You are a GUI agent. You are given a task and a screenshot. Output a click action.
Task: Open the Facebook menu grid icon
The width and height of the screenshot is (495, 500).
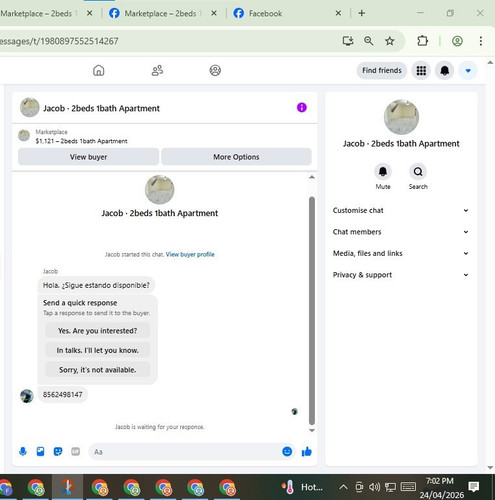421,70
